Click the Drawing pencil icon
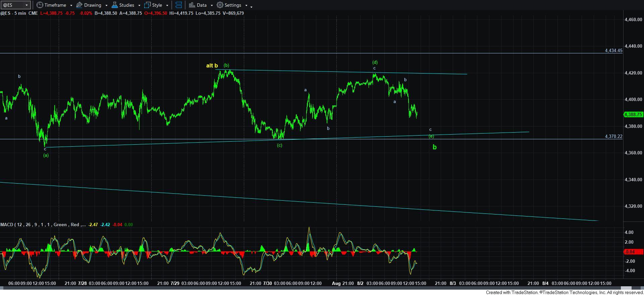644x295 pixels. (x=79, y=5)
